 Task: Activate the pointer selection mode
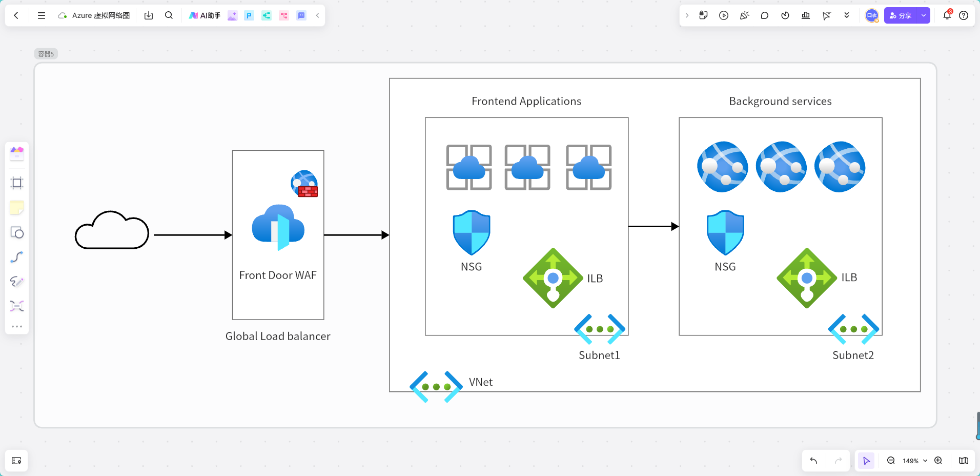(866, 461)
